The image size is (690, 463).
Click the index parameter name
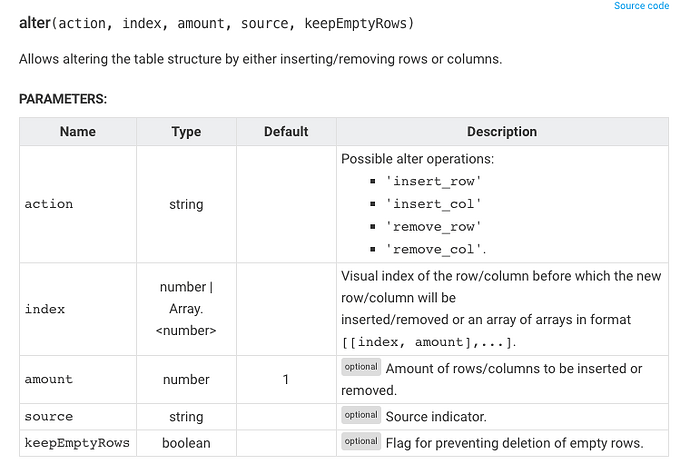point(45,309)
